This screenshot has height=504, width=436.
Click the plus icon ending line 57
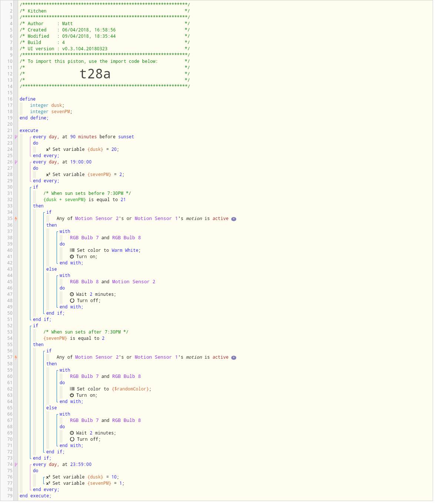tap(234, 358)
